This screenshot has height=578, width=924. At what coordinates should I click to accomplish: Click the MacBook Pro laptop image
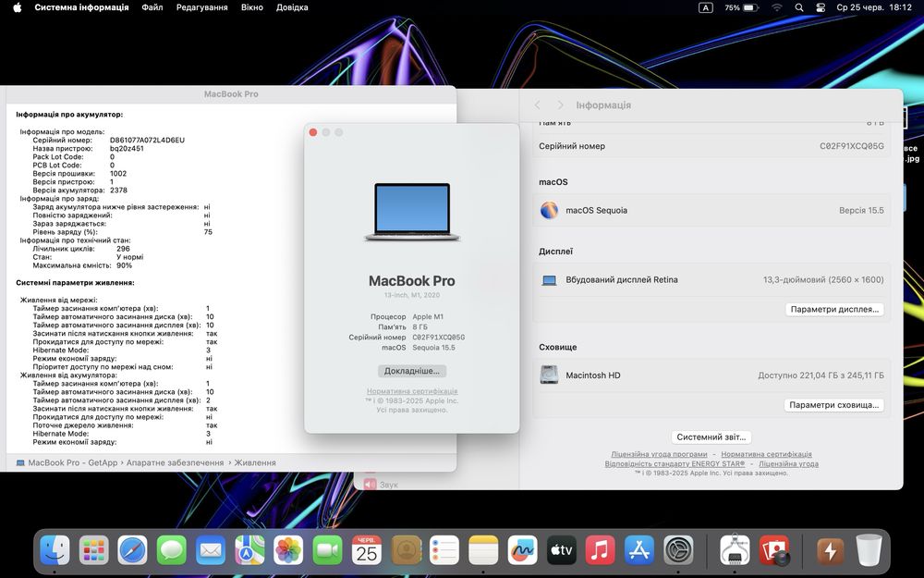click(x=412, y=212)
